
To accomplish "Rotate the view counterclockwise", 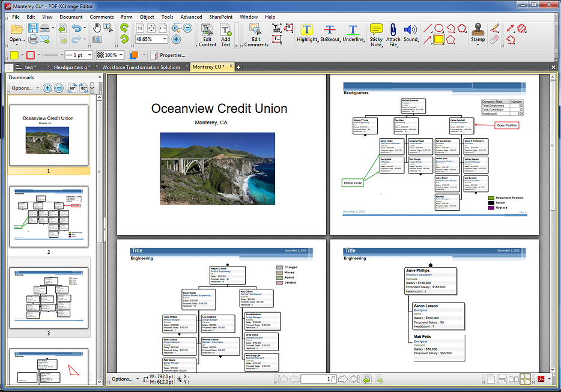I will (124, 28).
